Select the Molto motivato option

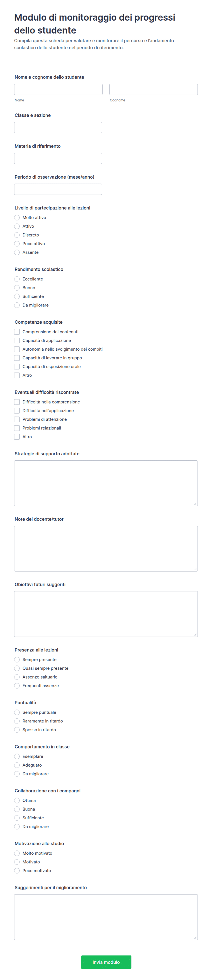[17, 853]
